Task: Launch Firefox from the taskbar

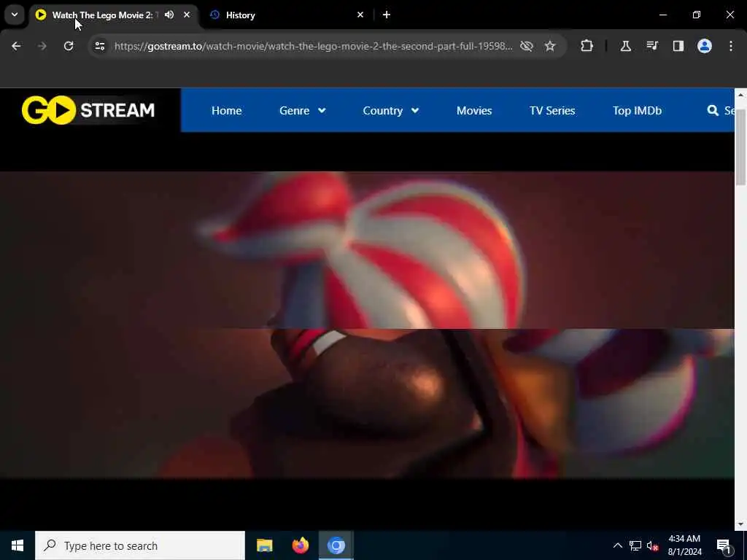Action: coord(300,545)
